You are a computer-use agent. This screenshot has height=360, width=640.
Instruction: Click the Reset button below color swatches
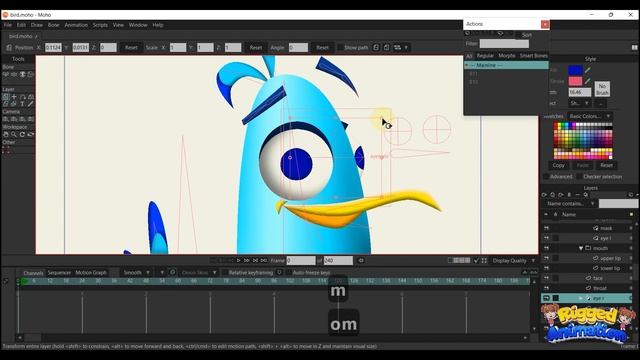606,165
